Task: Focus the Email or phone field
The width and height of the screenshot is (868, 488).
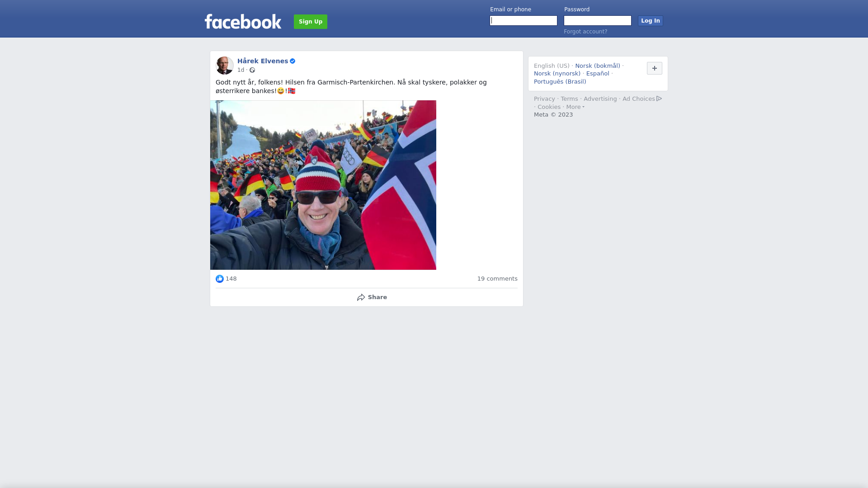Action: [x=524, y=21]
